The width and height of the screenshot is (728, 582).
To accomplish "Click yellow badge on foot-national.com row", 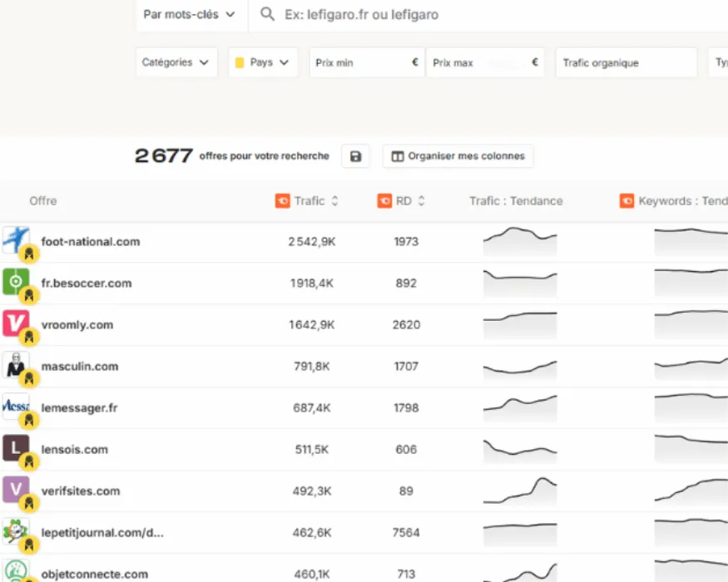I will (29, 254).
